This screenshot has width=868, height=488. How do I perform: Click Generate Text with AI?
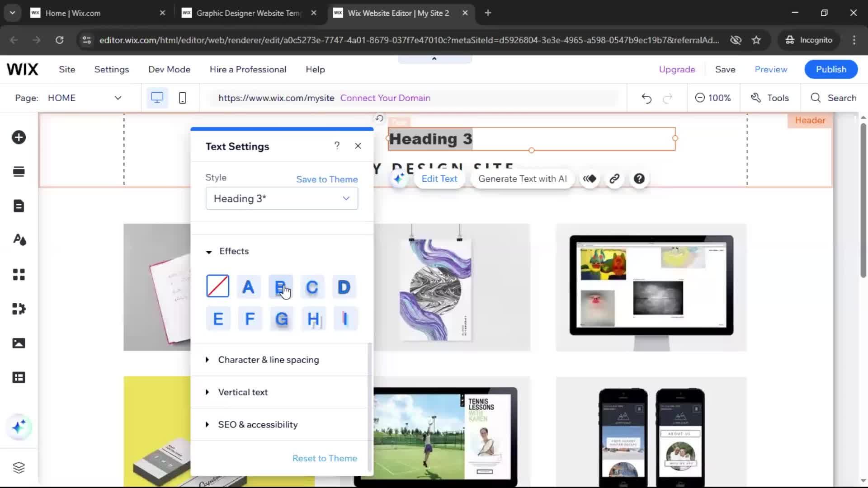click(522, 179)
